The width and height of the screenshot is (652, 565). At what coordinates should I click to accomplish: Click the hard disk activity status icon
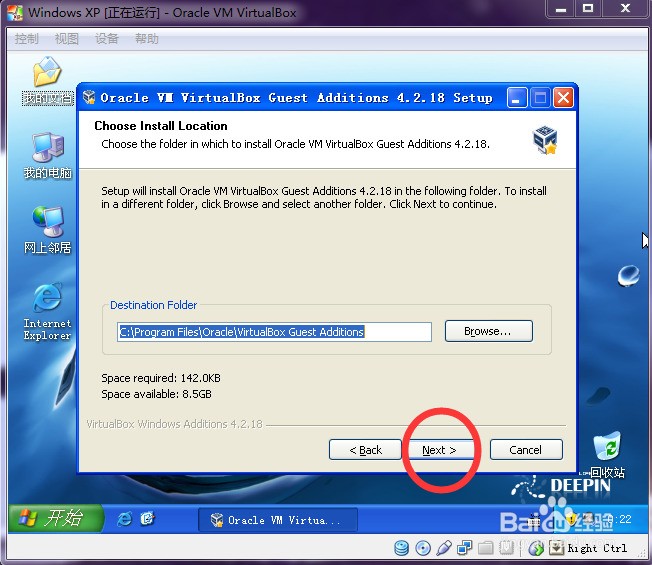pos(401,548)
